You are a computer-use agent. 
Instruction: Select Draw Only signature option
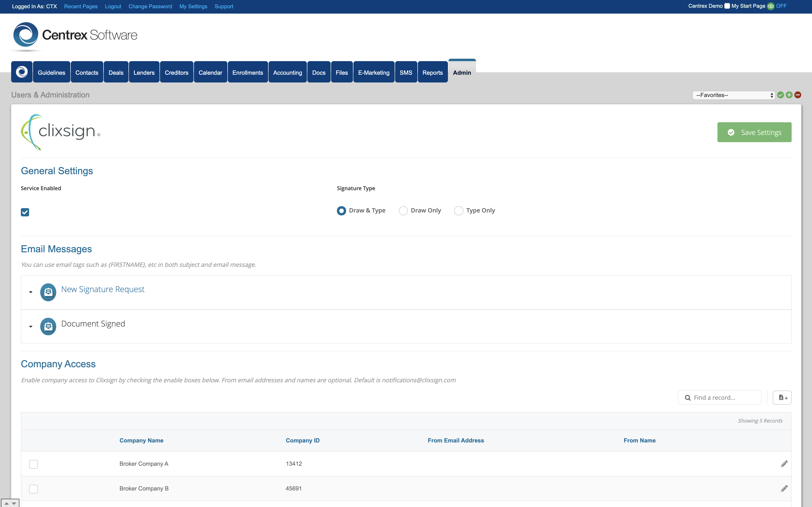tap(403, 211)
